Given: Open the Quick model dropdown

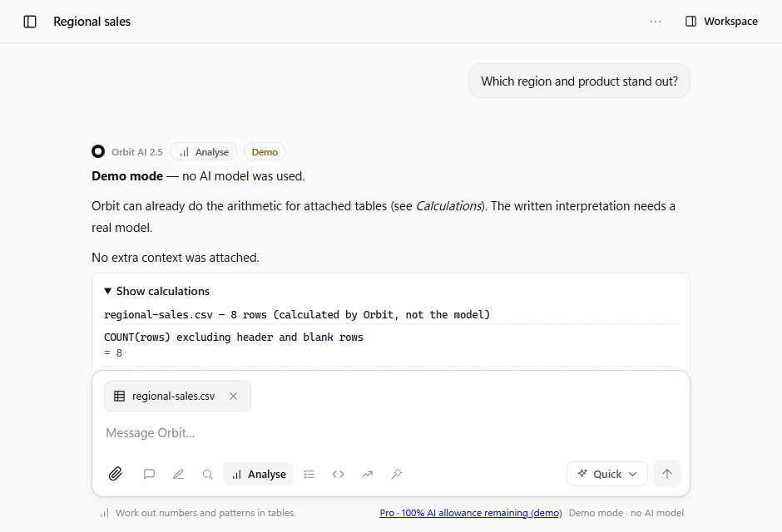Looking at the screenshot, I should click(607, 474).
